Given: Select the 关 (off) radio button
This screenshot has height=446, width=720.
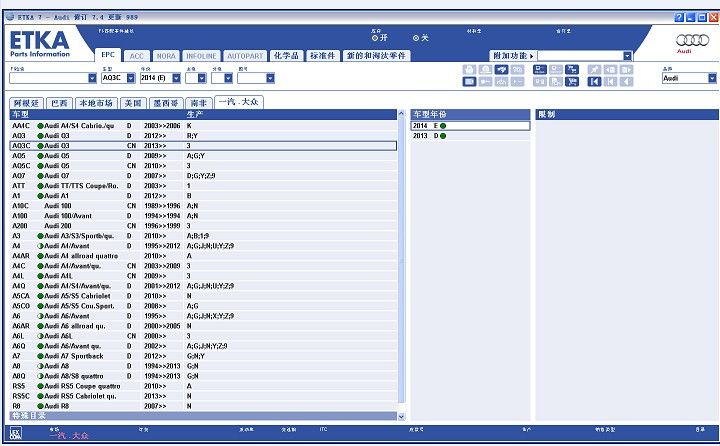Looking at the screenshot, I should (x=416, y=38).
